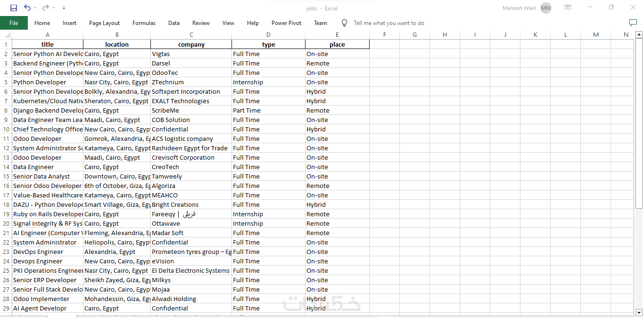The height and width of the screenshot is (318, 644).
Task: Select column H header
Action: tap(445, 34)
